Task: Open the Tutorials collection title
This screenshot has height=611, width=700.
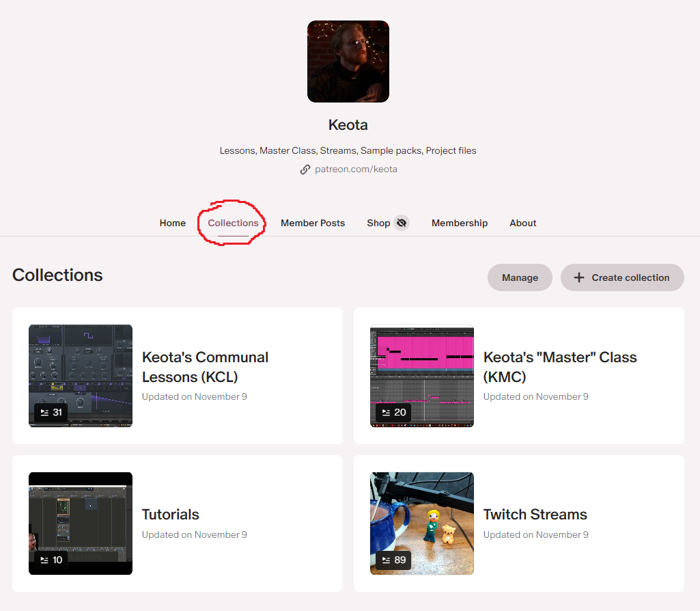Action: coord(171,515)
